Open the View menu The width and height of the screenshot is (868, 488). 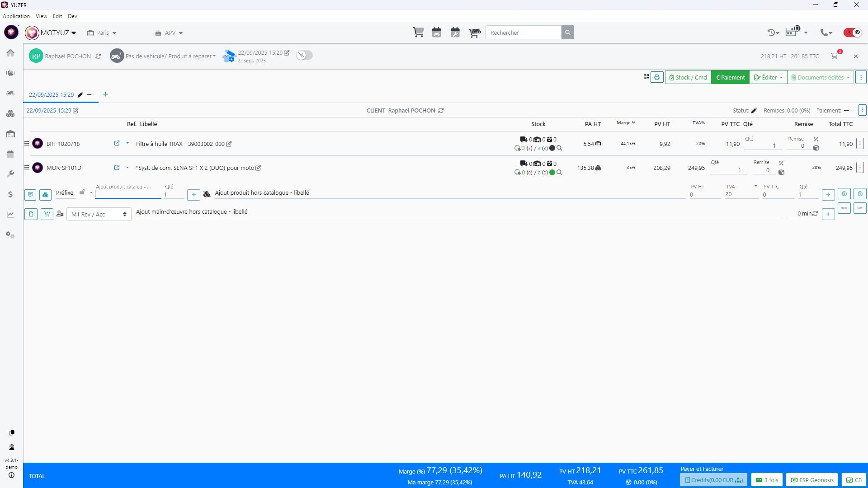click(x=41, y=16)
